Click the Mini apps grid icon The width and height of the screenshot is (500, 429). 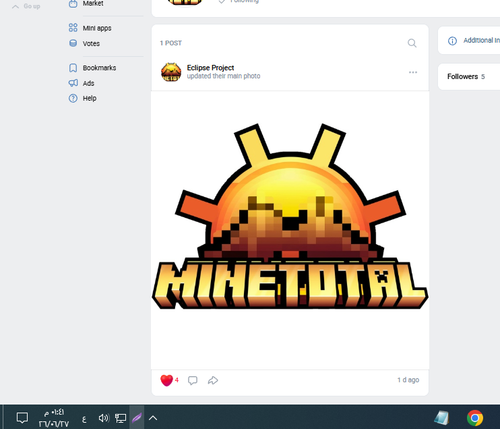tap(73, 28)
